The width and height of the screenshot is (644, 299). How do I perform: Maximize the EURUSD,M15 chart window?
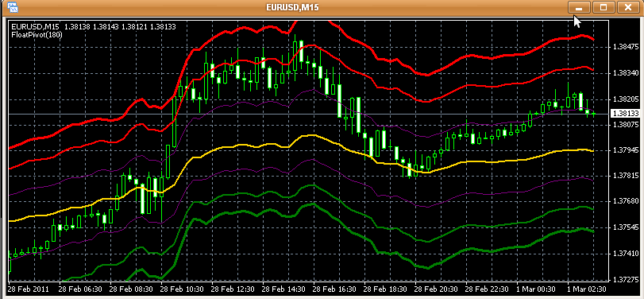604,7
